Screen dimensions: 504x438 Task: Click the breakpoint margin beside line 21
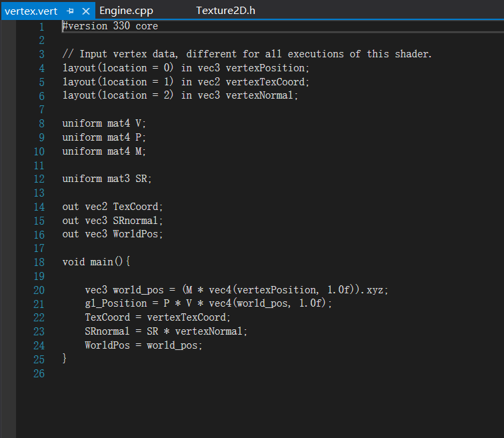tap(8, 303)
